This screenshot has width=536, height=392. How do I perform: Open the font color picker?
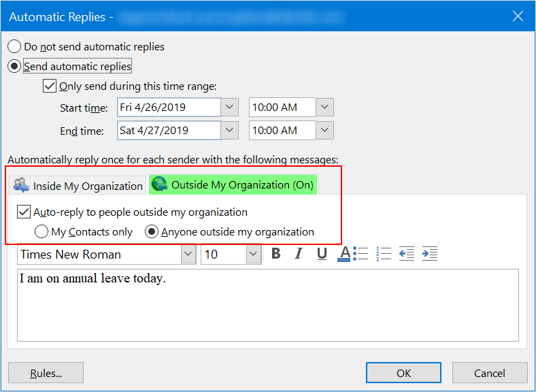coord(344,254)
